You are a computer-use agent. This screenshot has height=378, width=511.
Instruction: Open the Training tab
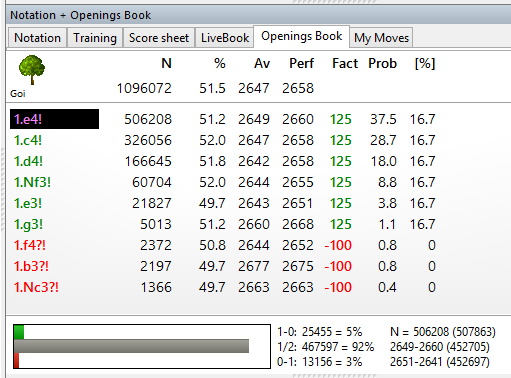95,38
